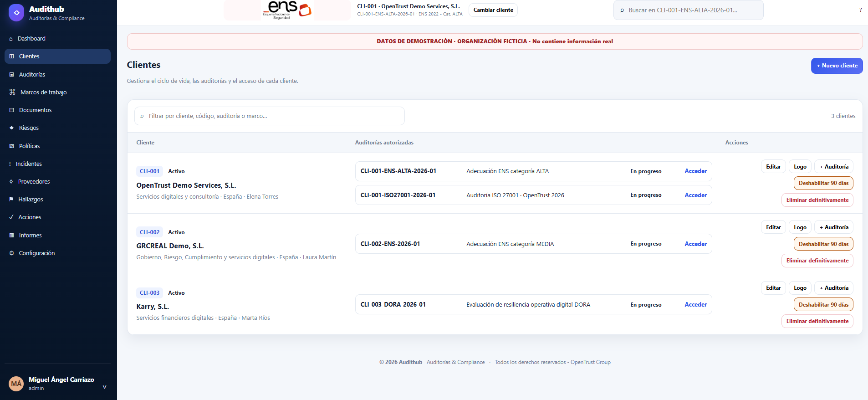
Task: Click the Acciones checkmark icon
Action: [x=11, y=217]
